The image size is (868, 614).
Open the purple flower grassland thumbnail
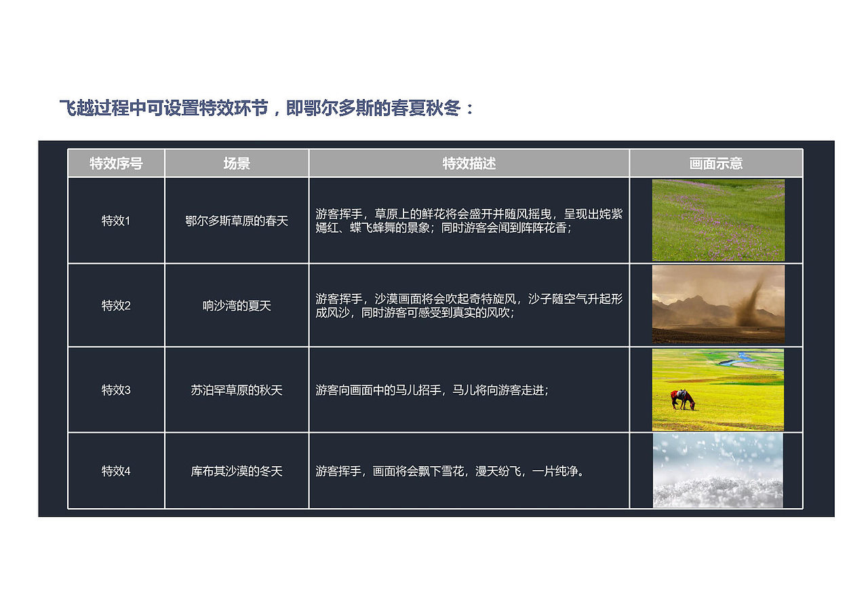pyautogui.click(x=718, y=220)
